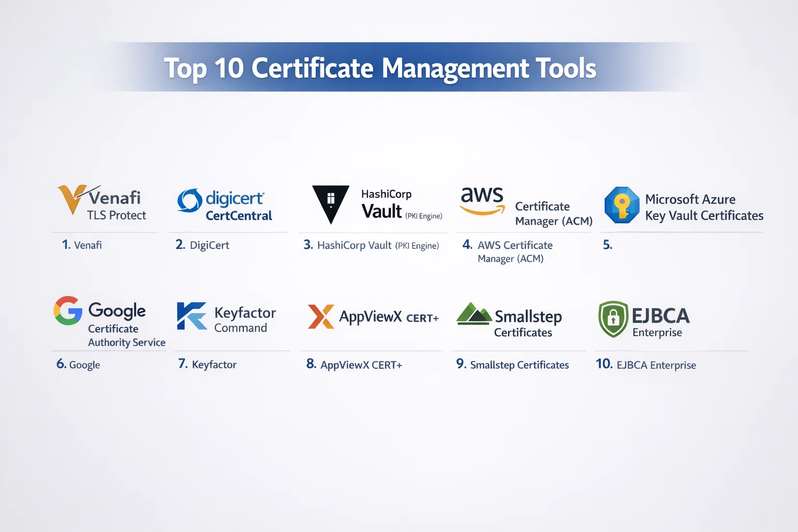Click the Venafi orange V logo

pyautogui.click(x=72, y=199)
